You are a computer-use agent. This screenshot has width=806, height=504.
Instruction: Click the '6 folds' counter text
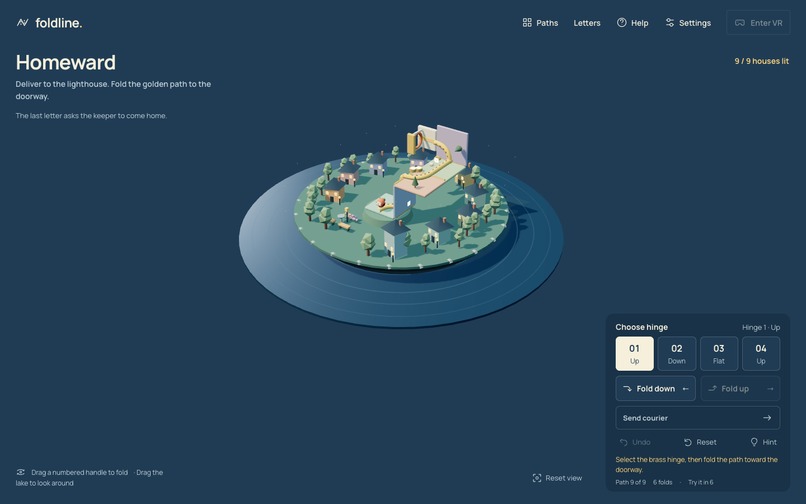663,482
